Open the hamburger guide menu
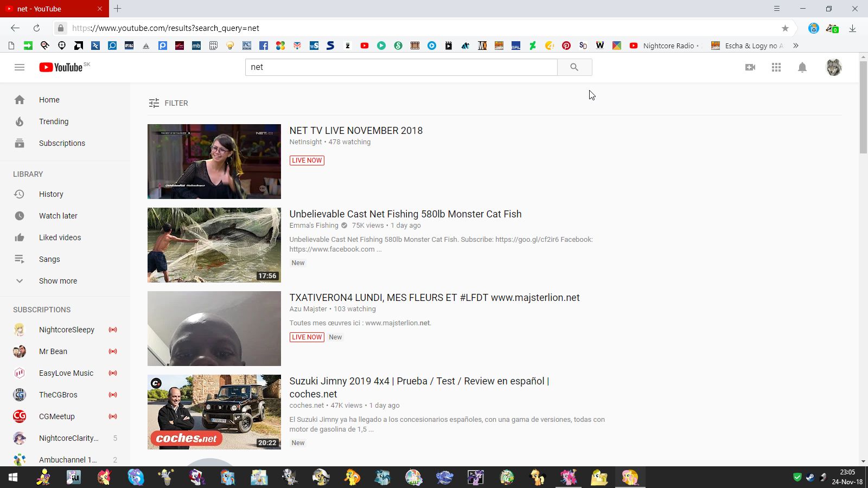 pyautogui.click(x=20, y=67)
